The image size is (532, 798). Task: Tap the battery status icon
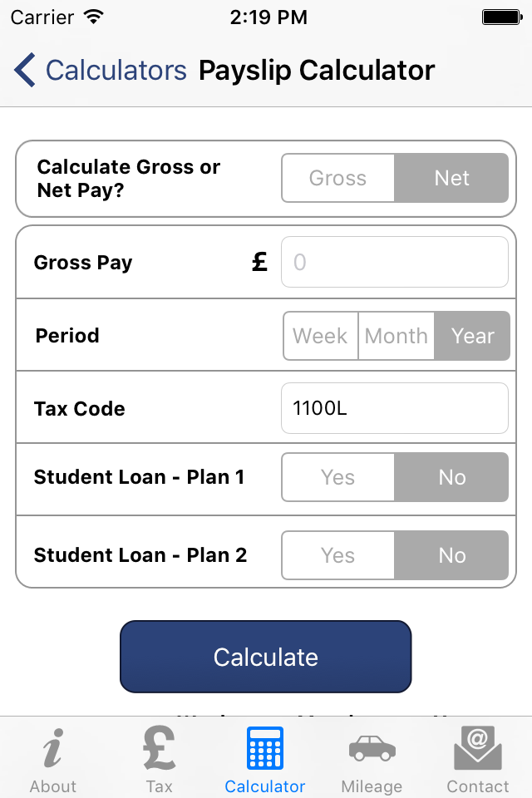[x=502, y=17]
